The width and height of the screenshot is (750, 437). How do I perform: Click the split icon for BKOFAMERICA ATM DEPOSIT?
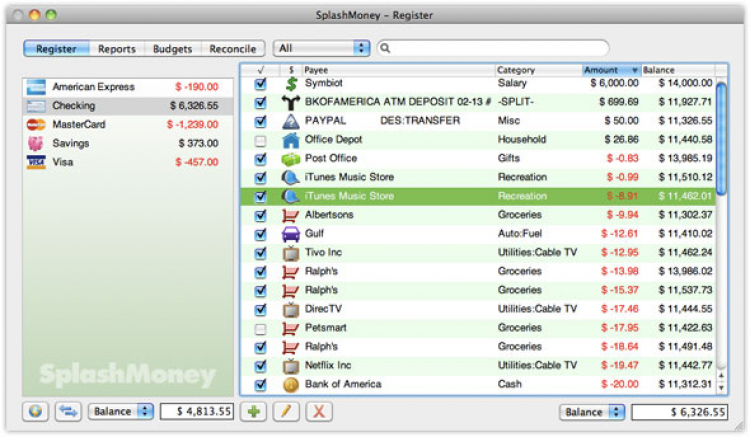(291, 102)
